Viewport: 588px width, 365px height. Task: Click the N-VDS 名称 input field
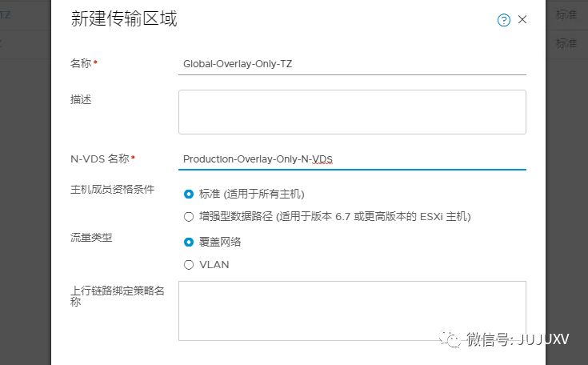(352, 158)
